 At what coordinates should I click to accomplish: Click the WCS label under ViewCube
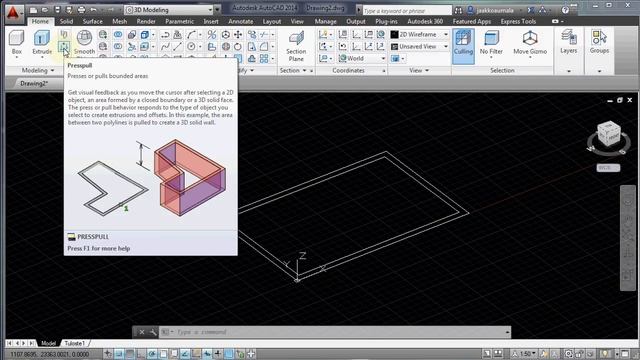tap(608, 168)
